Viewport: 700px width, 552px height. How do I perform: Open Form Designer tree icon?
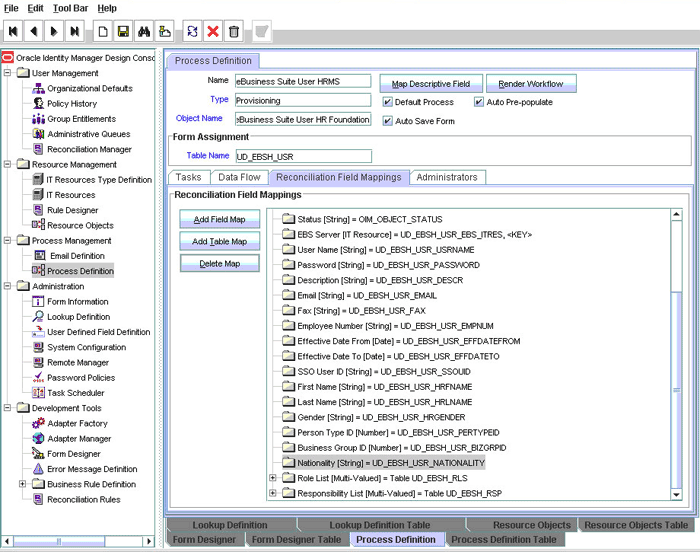coord(38,454)
